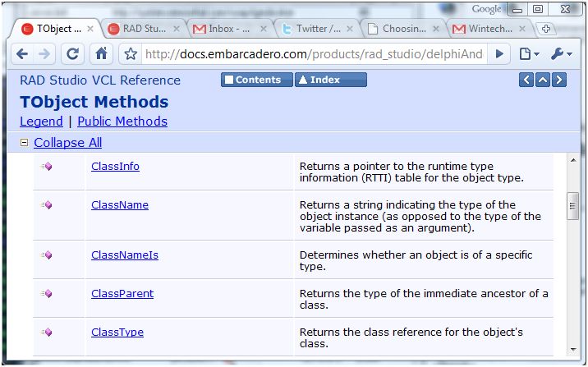The image size is (588, 367).
Task: Close the Choosin... tab
Action: pos(436,29)
